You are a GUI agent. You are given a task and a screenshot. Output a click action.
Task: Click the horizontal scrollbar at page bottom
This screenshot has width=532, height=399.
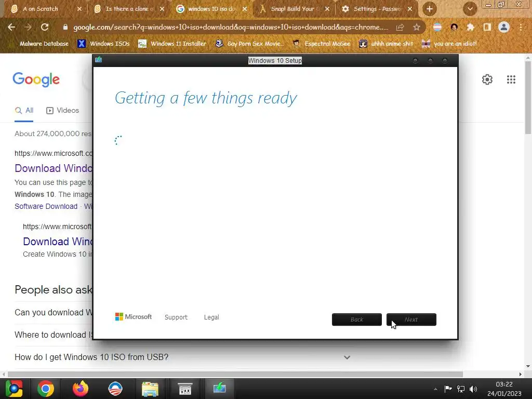coord(235,374)
